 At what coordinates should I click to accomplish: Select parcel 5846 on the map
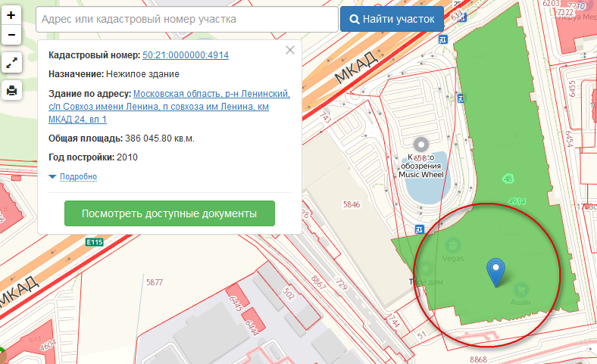click(352, 204)
